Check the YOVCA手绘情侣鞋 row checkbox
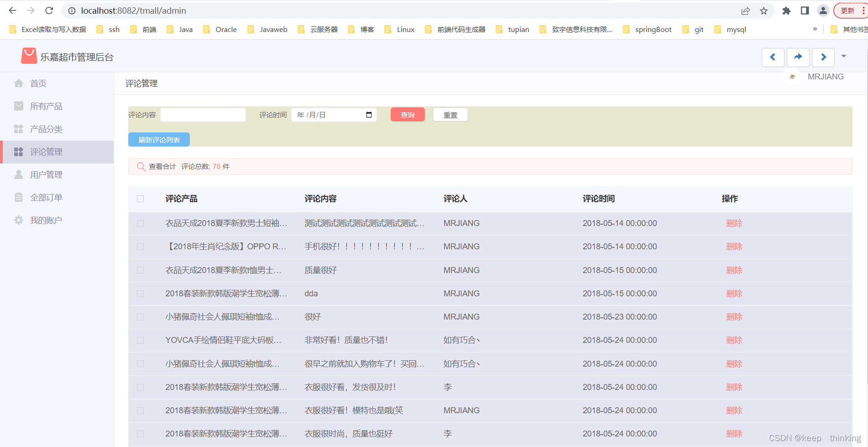The height and width of the screenshot is (447, 868). click(140, 340)
